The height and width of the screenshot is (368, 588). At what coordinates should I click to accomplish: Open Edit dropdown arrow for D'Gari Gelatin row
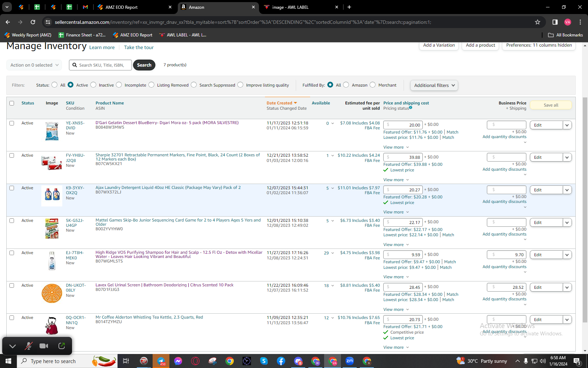point(567,125)
